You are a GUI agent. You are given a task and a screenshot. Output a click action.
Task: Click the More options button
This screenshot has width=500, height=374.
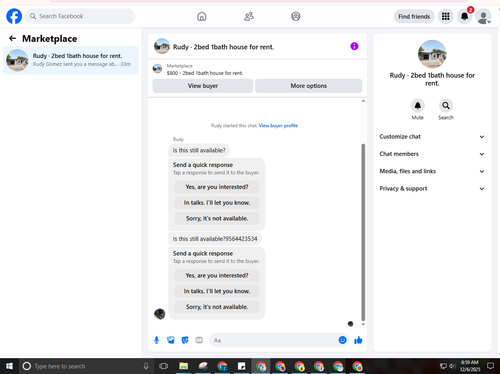(308, 86)
